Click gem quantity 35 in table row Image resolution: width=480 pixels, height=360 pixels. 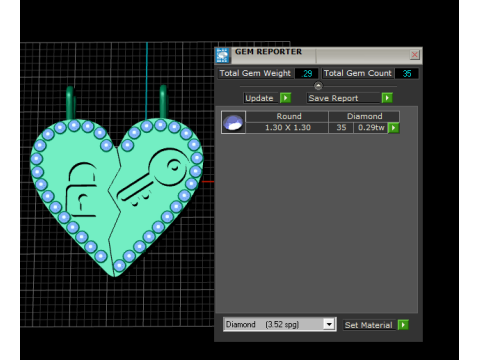coord(341,128)
